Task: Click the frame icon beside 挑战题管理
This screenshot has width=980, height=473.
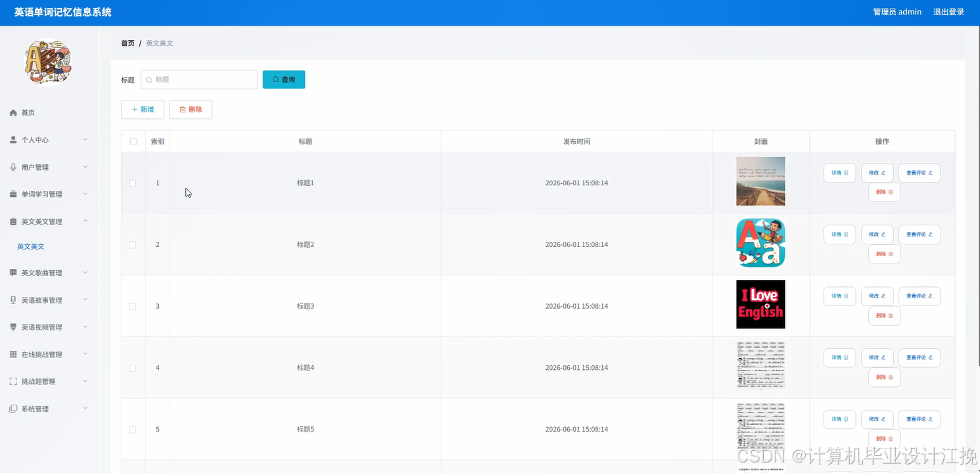Action: [x=13, y=382]
